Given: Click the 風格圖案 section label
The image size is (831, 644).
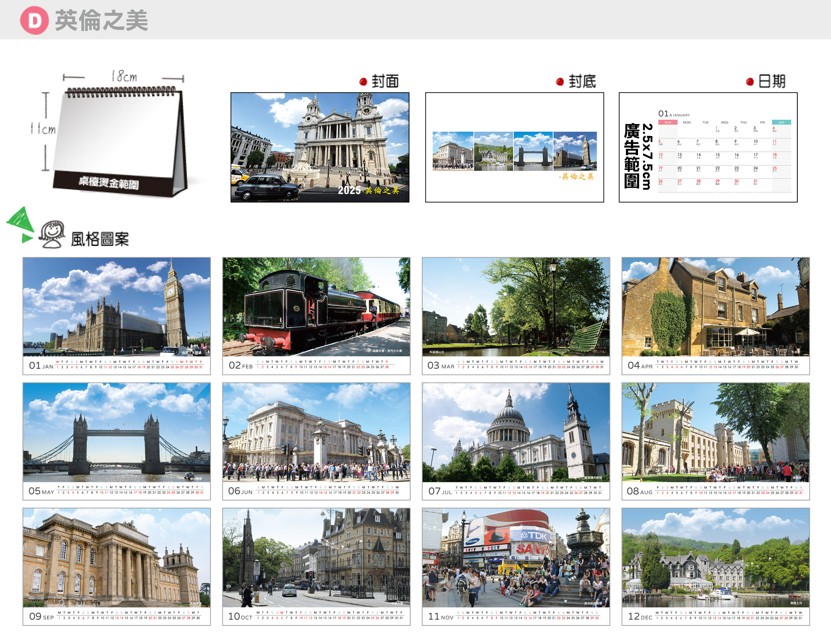Looking at the screenshot, I should (x=100, y=239).
